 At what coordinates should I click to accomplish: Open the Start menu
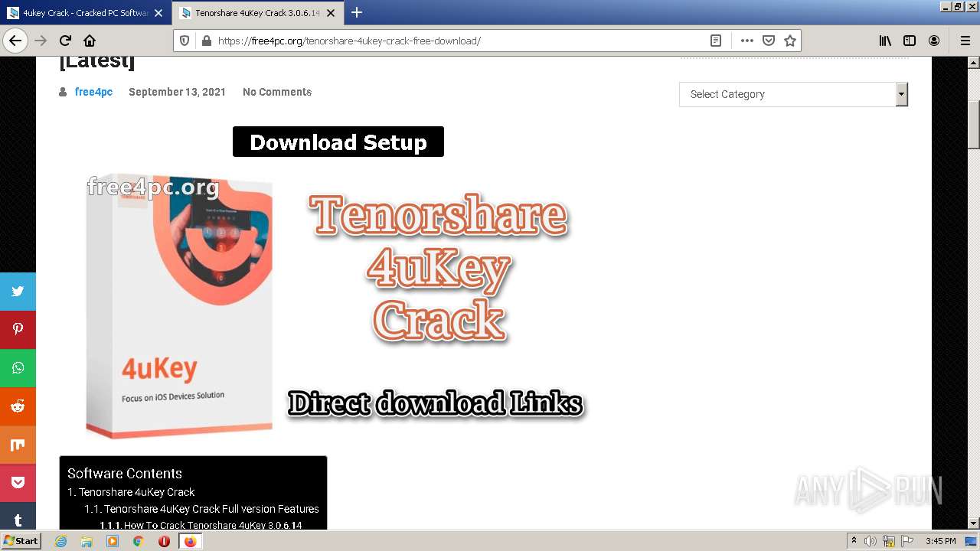point(21,540)
